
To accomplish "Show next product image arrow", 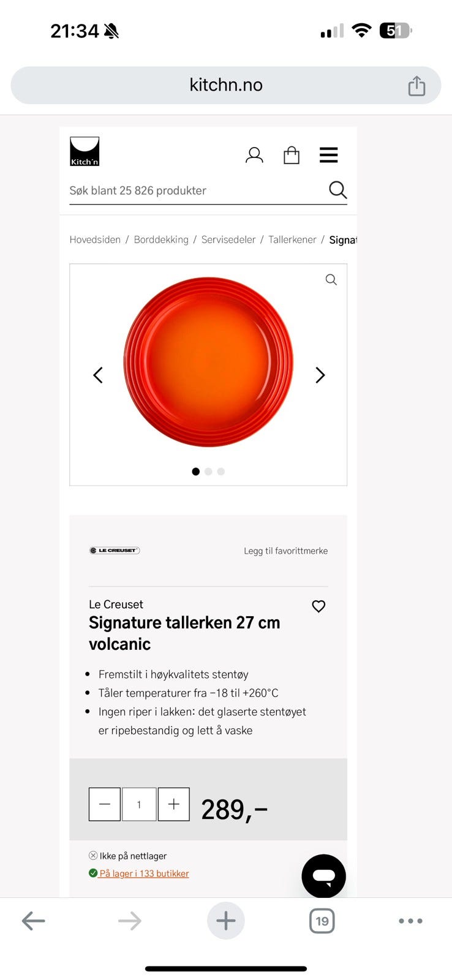I will [320, 375].
